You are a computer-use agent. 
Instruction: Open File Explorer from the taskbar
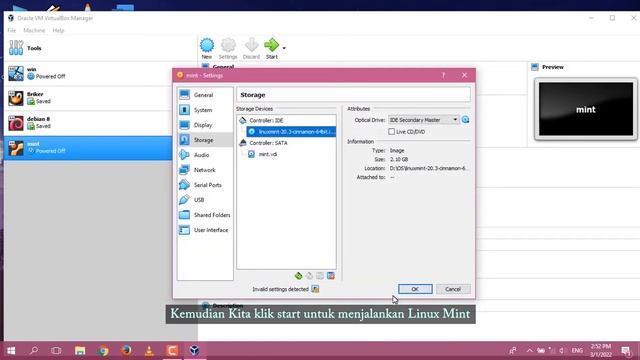(80, 351)
